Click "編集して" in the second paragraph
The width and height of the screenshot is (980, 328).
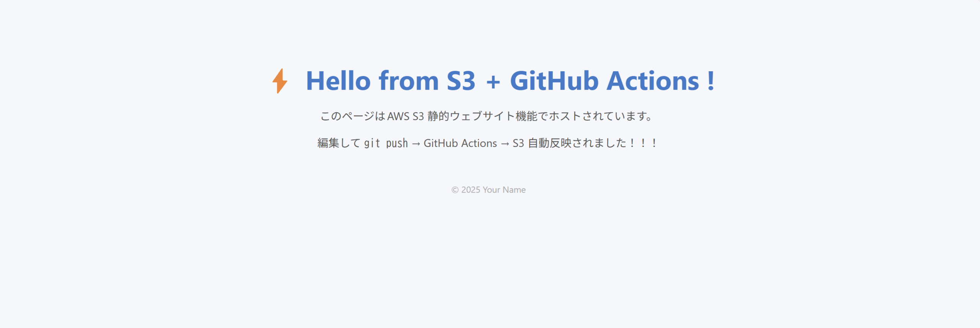point(339,143)
